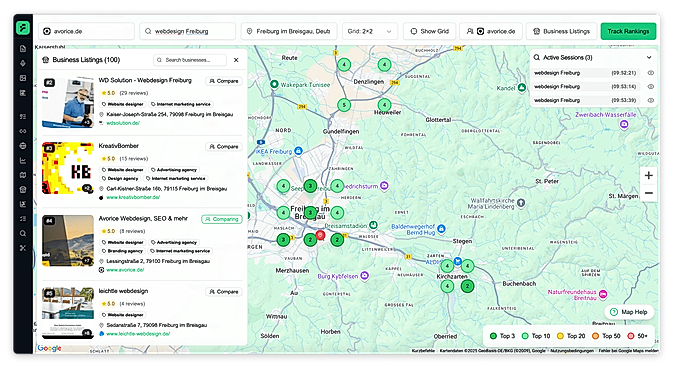Open the Grid 2×2 dropdown
Image resolution: width=690 pixels, height=368 pixels.
[370, 31]
